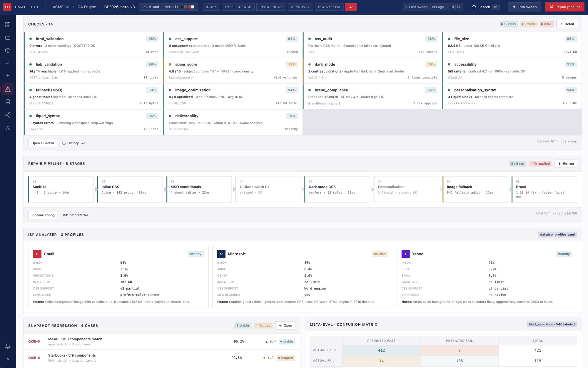The width and height of the screenshot is (588, 368).
Task: Switch to the ECOSYSTEM tab
Action: [x=329, y=7]
